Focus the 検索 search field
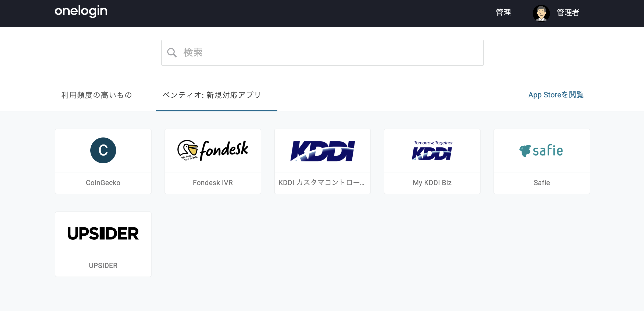Image resolution: width=644 pixels, height=311 pixels. 322,53
